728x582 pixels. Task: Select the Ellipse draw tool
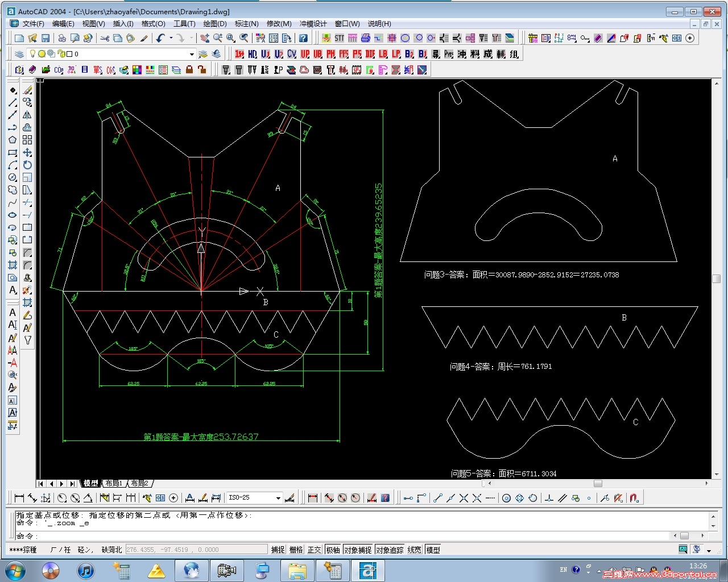pos(13,215)
